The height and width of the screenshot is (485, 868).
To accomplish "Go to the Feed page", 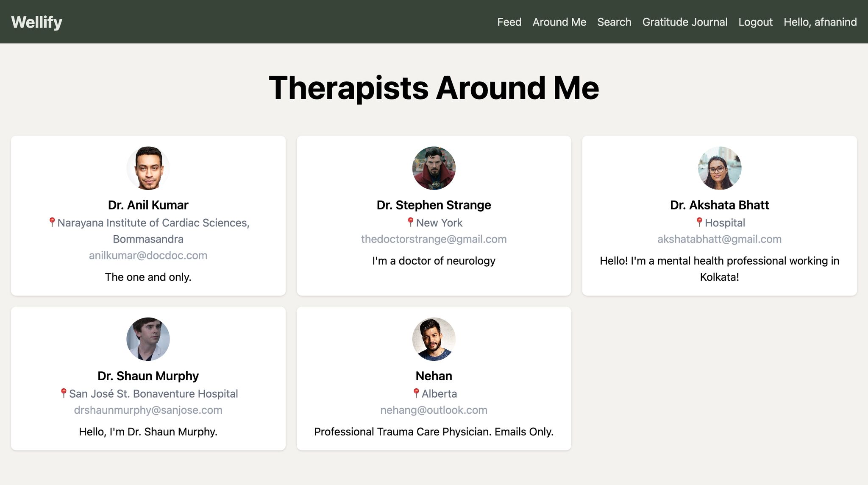I will click(509, 22).
